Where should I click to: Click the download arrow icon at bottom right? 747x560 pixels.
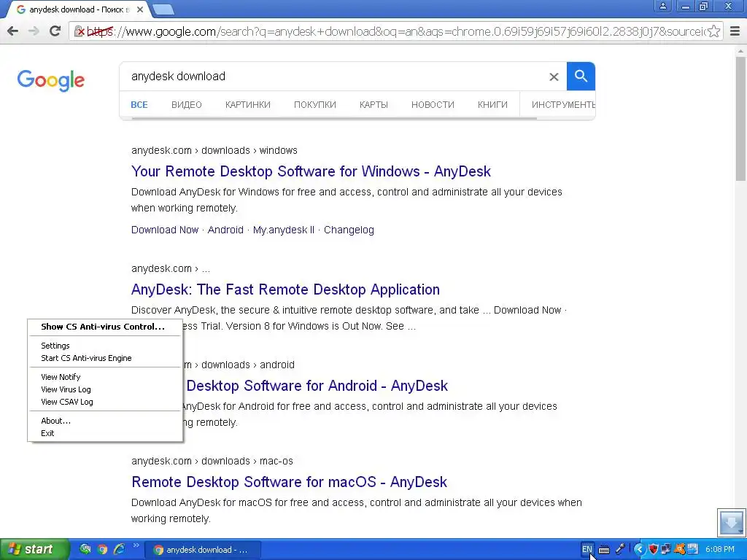pos(731,522)
